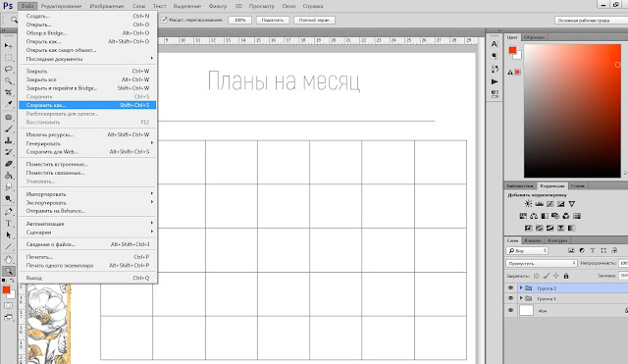Toggle pixel layer filter icon
628x364 pixels.
(571, 250)
